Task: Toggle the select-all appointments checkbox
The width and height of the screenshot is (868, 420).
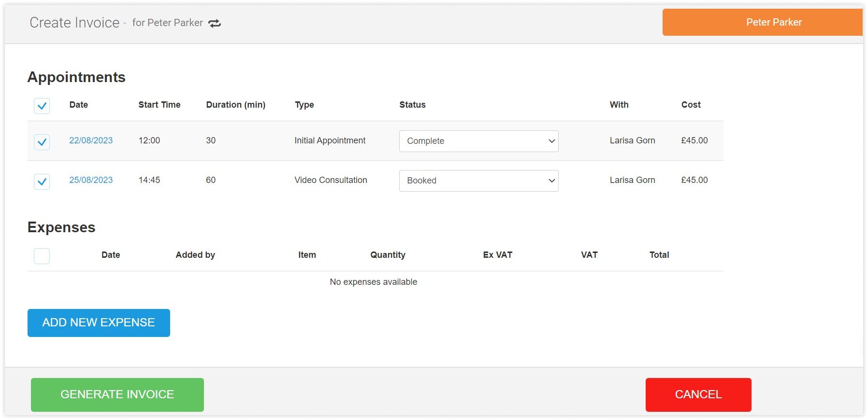Action: coord(42,106)
